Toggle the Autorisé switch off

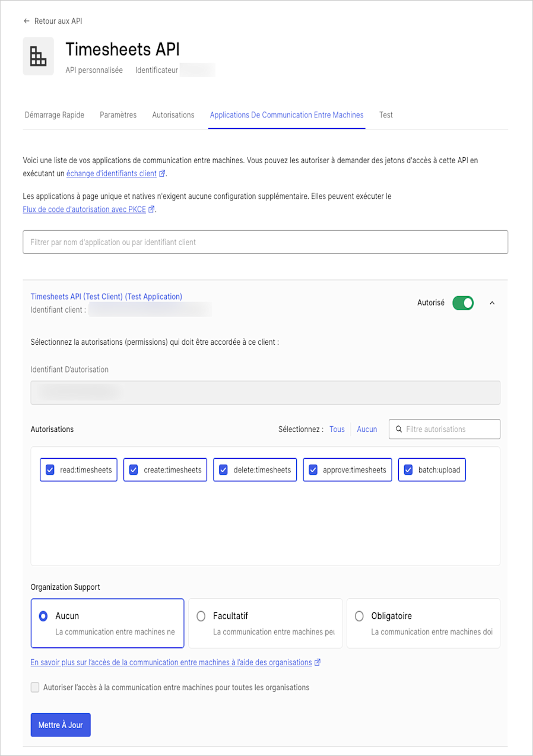tap(463, 303)
